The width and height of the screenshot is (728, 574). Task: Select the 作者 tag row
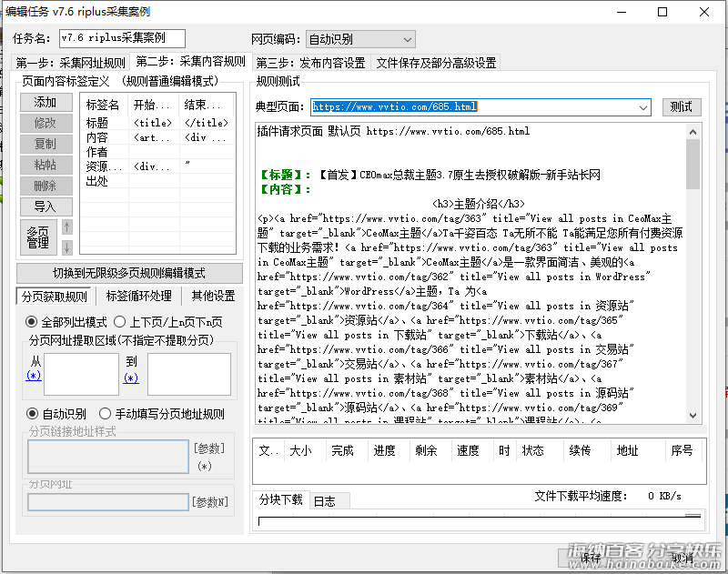pyautogui.click(x=157, y=152)
